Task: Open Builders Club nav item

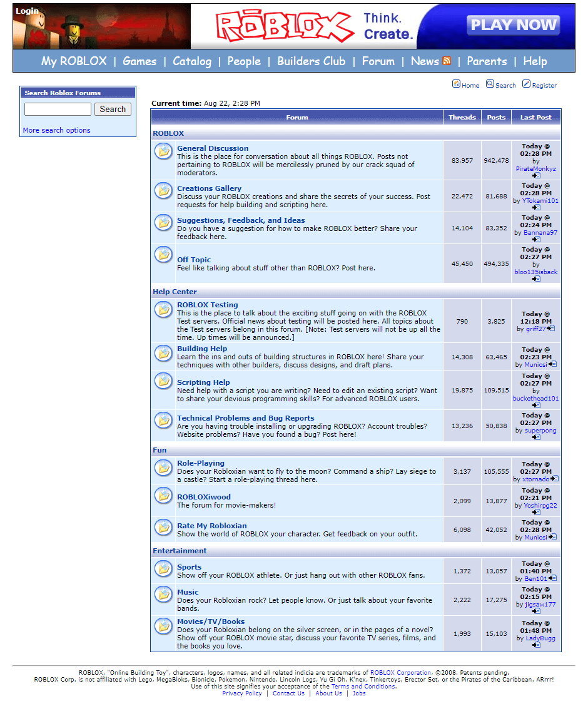Action: click(x=311, y=61)
